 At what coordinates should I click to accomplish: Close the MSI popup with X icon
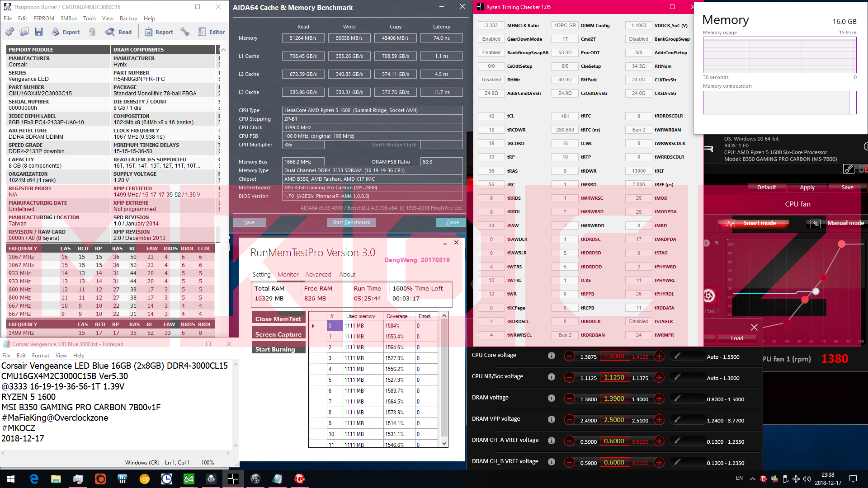[x=754, y=327]
